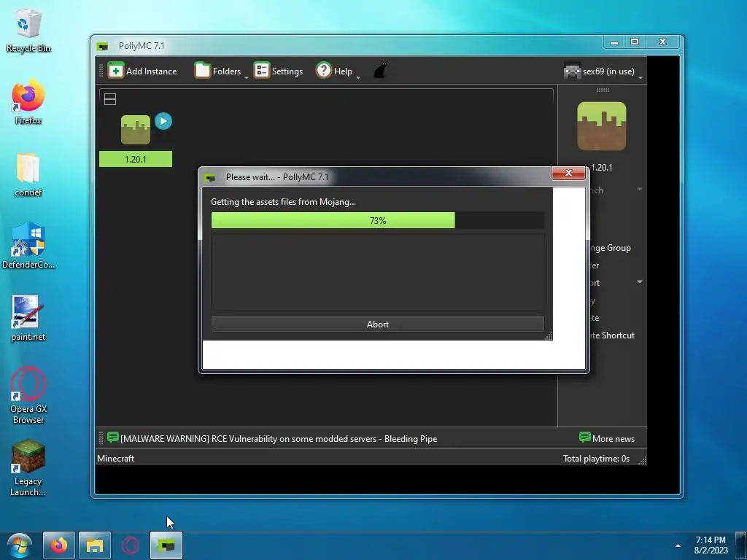The width and height of the screenshot is (747, 560).
Task: Show hidden system tray icons
Action: tap(678, 545)
